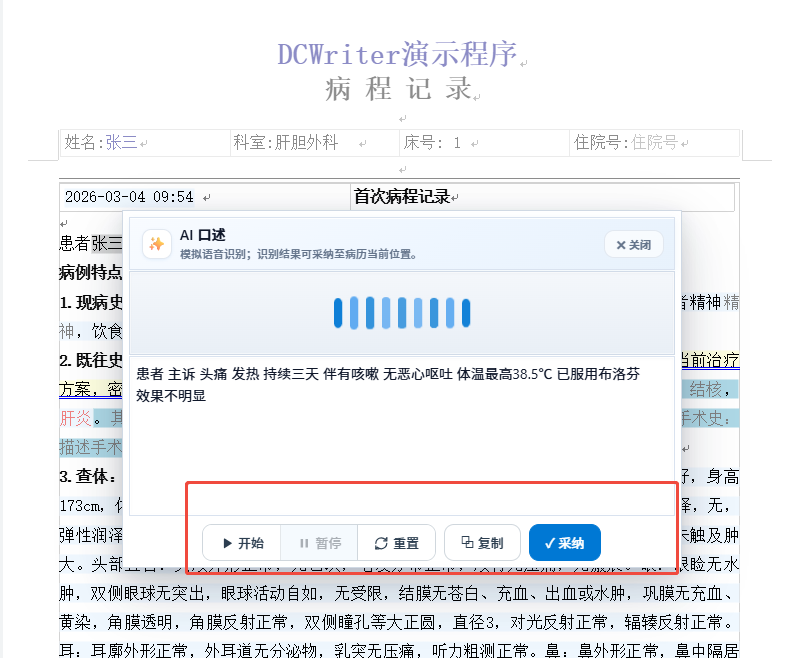
Task: Accept the result with the 采纳 button
Action: click(x=565, y=543)
